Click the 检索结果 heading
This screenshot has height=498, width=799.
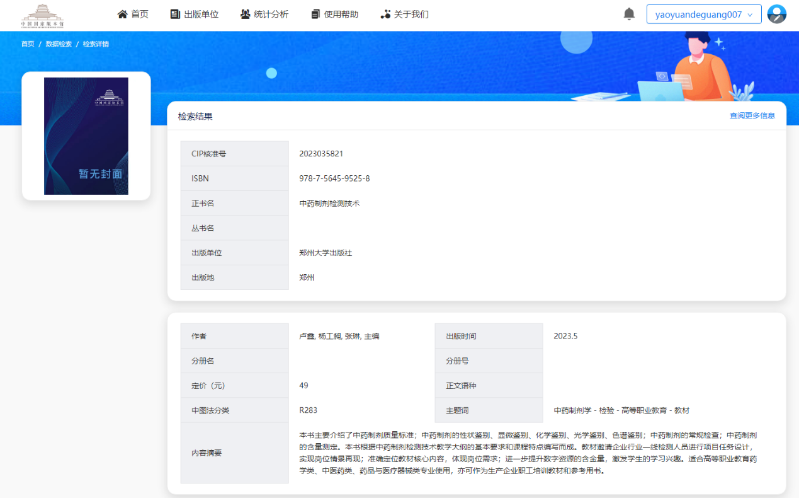click(x=195, y=116)
